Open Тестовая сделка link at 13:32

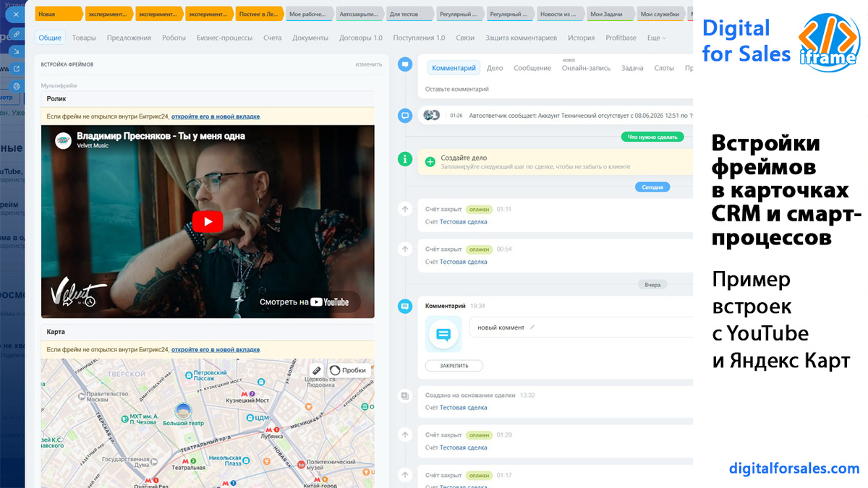click(464, 408)
